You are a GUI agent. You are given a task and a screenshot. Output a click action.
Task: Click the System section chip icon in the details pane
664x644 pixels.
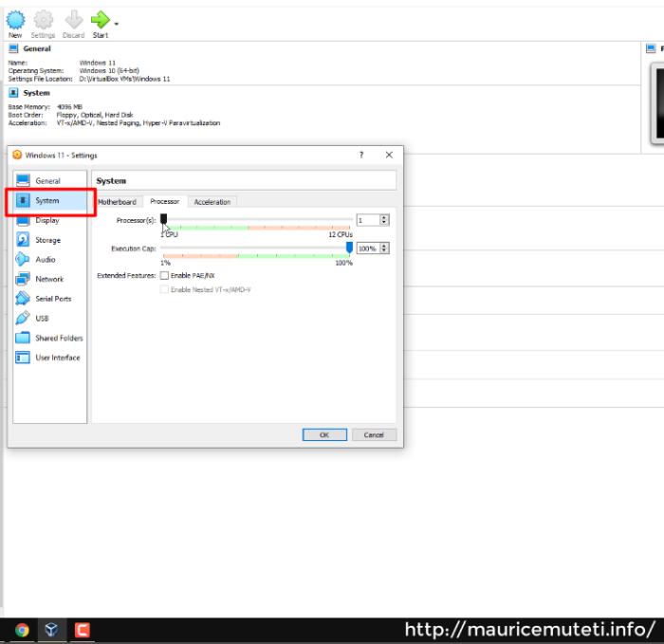pos(13,93)
